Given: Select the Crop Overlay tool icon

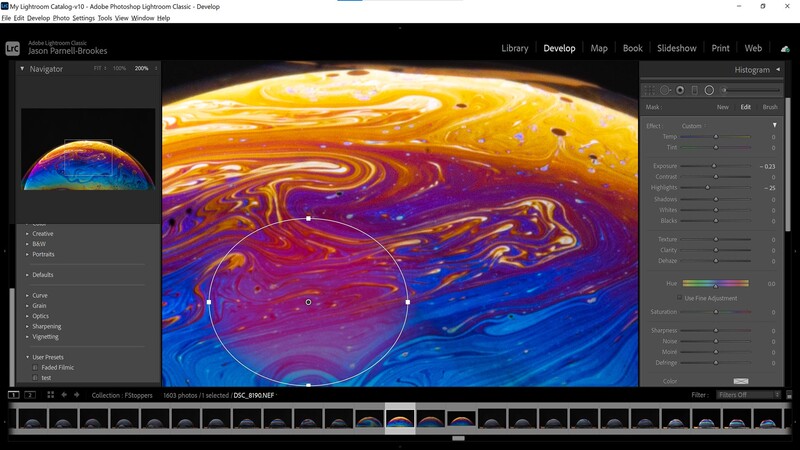Looking at the screenshot, I should pyautogui.click(x=649, y=90).
